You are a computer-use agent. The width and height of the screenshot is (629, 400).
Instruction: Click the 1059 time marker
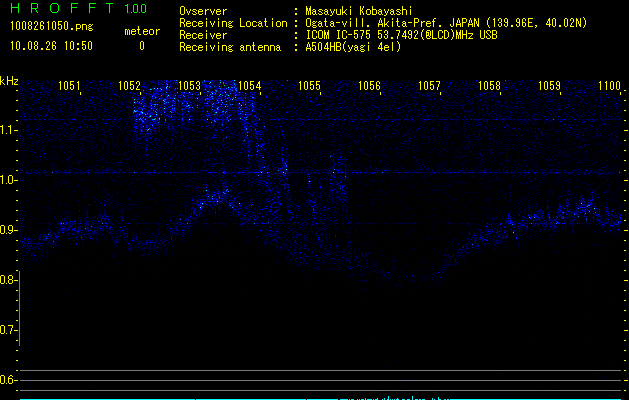[549, 86]
